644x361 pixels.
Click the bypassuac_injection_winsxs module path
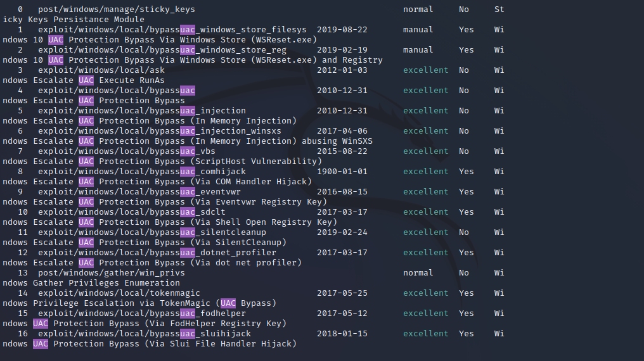tap(160, 131)
